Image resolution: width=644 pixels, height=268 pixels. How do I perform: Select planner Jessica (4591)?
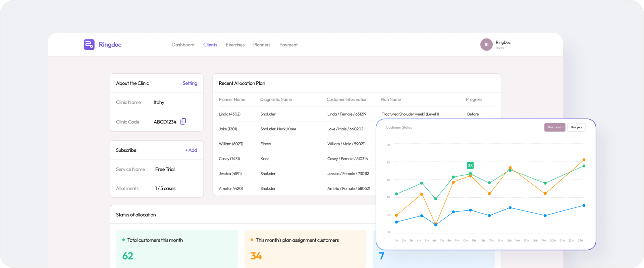tap(230, 174)
